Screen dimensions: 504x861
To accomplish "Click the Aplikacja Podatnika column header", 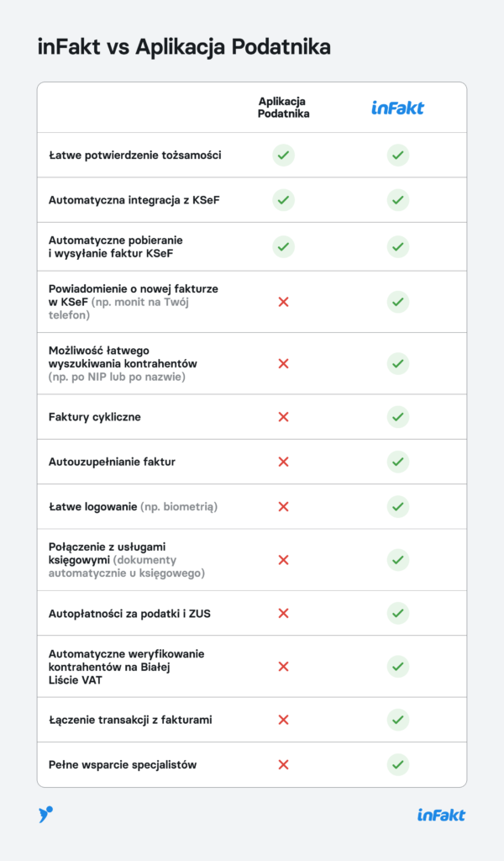I will (283, 108).
